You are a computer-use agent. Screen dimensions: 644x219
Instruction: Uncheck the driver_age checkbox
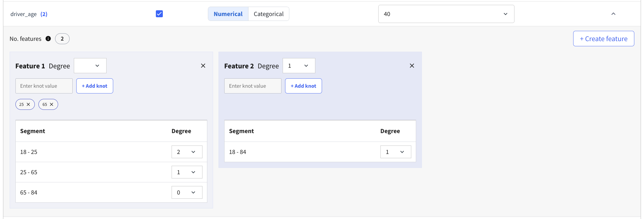click(159, 14)
